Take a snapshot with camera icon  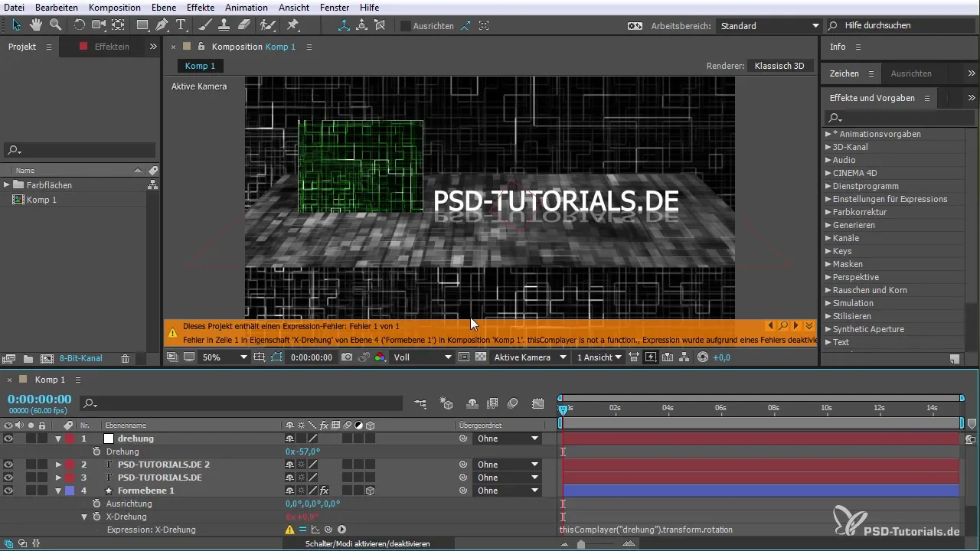pyautogui.click(x=347, y=357)
